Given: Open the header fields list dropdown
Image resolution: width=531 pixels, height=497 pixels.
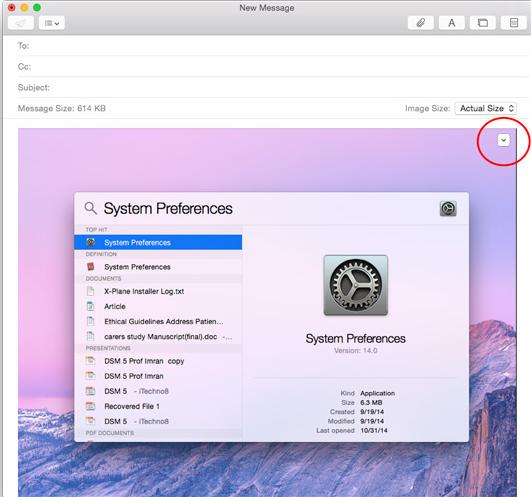Looking at the screenshot, I should click(52, 23).
